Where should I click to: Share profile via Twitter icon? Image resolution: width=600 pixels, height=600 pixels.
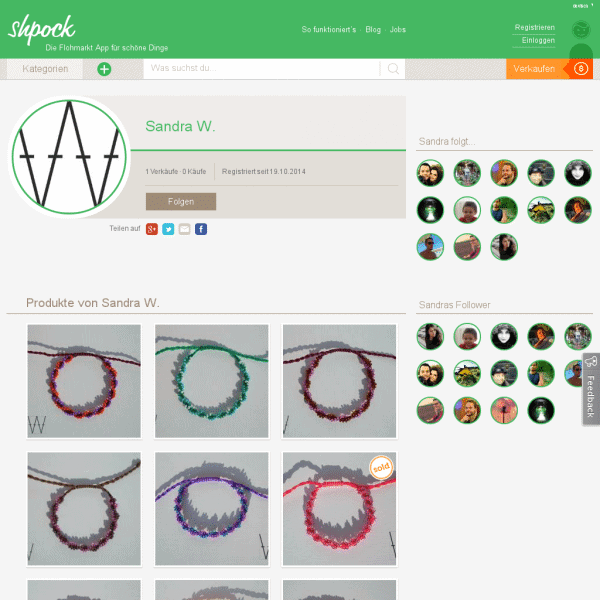[x=168, y=229]
